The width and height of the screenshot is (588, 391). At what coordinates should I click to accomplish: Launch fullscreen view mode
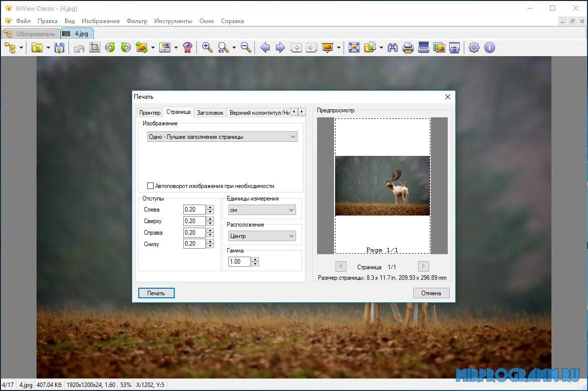click(x=354, y=47)
